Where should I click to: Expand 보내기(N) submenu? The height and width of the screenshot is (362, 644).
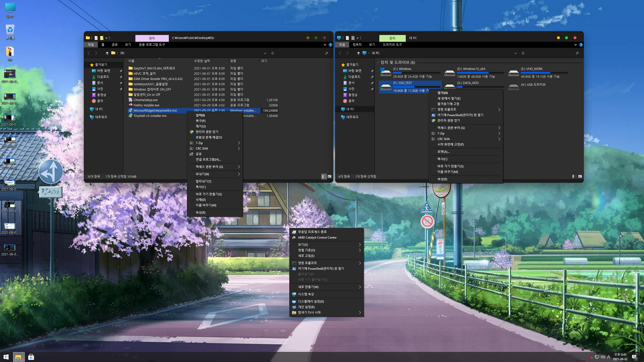pos(215,174)
